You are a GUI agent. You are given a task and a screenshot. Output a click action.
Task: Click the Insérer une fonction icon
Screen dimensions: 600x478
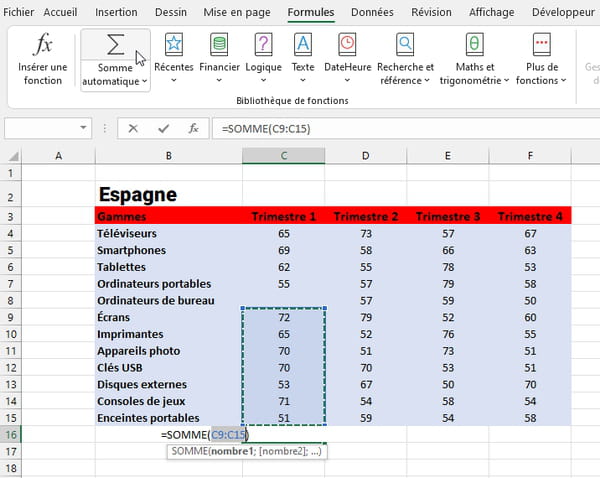(42, 44)
